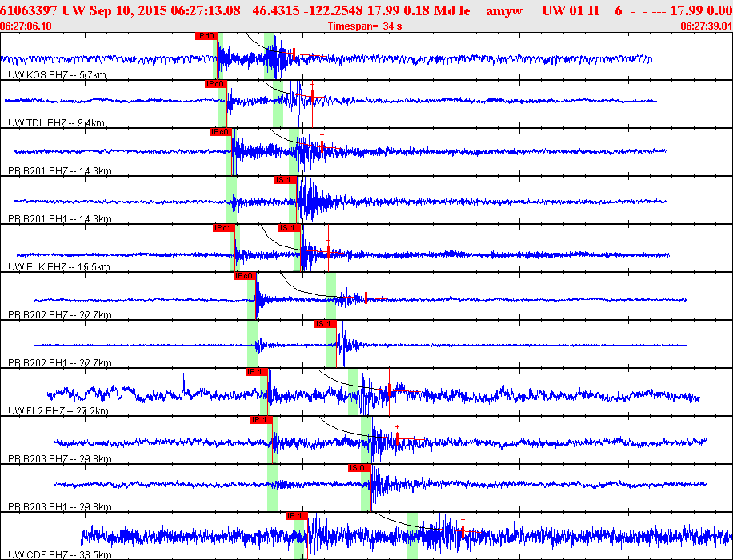Select the iPc0 pick flag on TDL trace
Image resolution: width=733 pixels, height=560 pixels.
click(x=215, y=84)
